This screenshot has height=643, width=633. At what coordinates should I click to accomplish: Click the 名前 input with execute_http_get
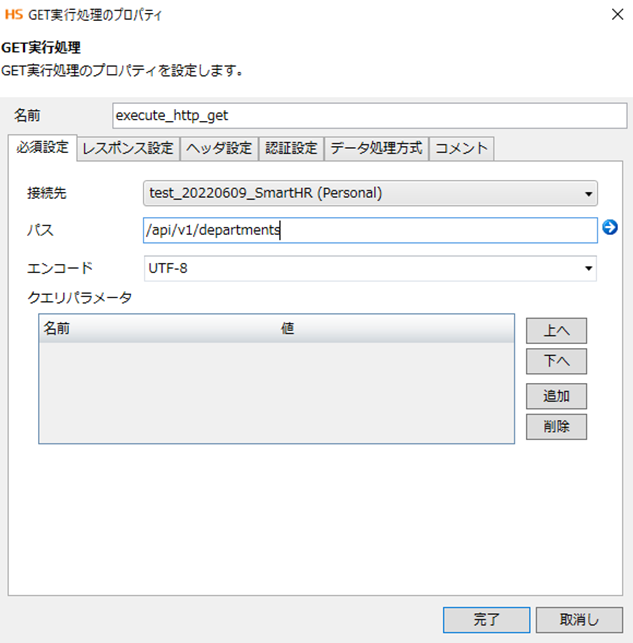pos(370,115)
